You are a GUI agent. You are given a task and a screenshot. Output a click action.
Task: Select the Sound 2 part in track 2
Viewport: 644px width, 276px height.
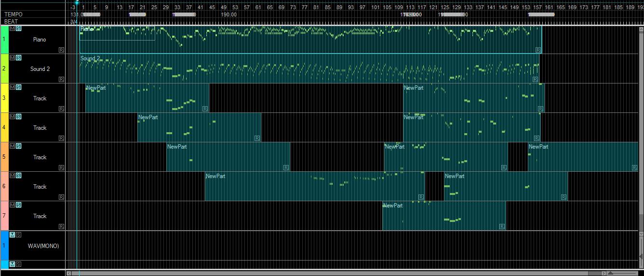309,69
